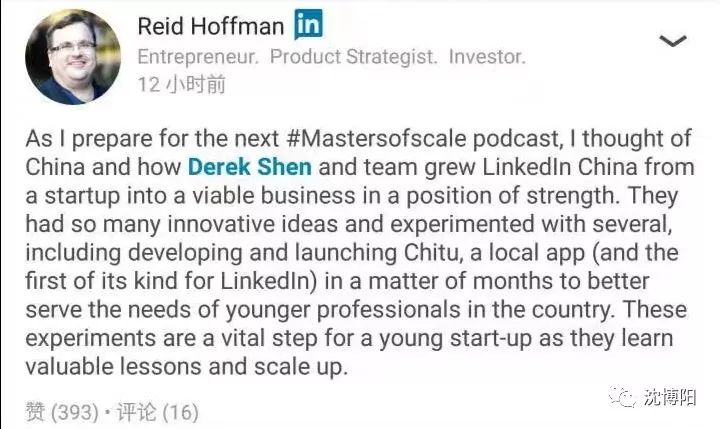Image resolution: width=720 pixels, height=429 pixels.
Task: Click the LinkedIn "in" badge beside the name
Action: 308,25
